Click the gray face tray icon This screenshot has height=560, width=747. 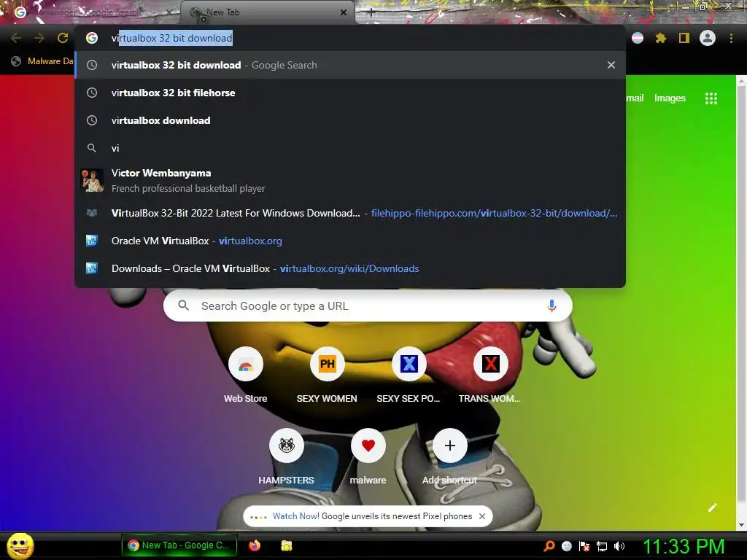click(566, 546)
